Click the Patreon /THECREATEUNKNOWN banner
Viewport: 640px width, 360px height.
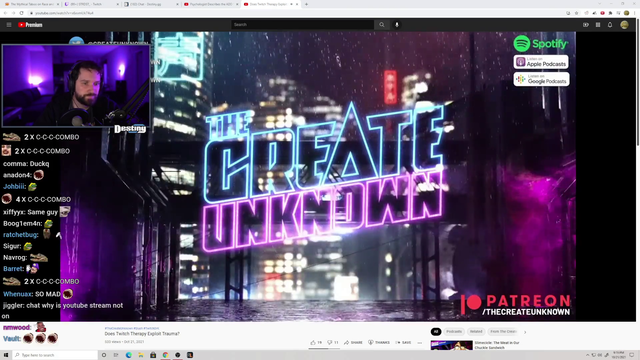click(x=516, y=305)
